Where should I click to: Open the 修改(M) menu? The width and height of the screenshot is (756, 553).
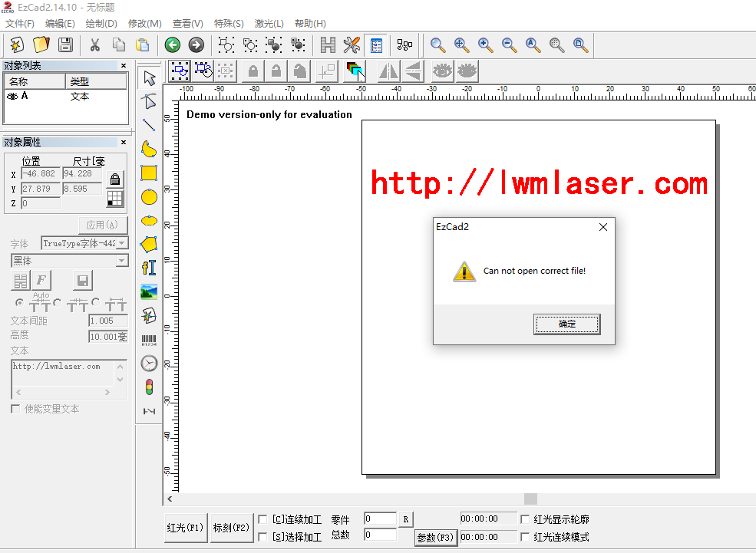144,24
